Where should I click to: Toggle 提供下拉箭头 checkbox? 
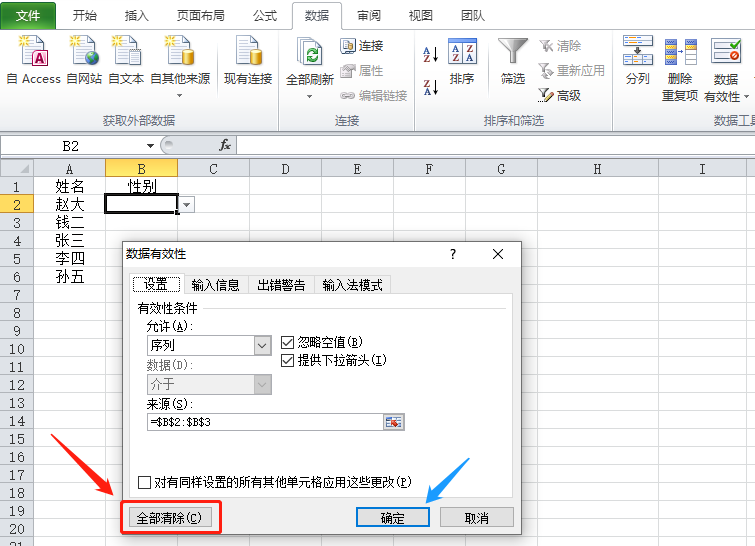(x=287, y=360)
